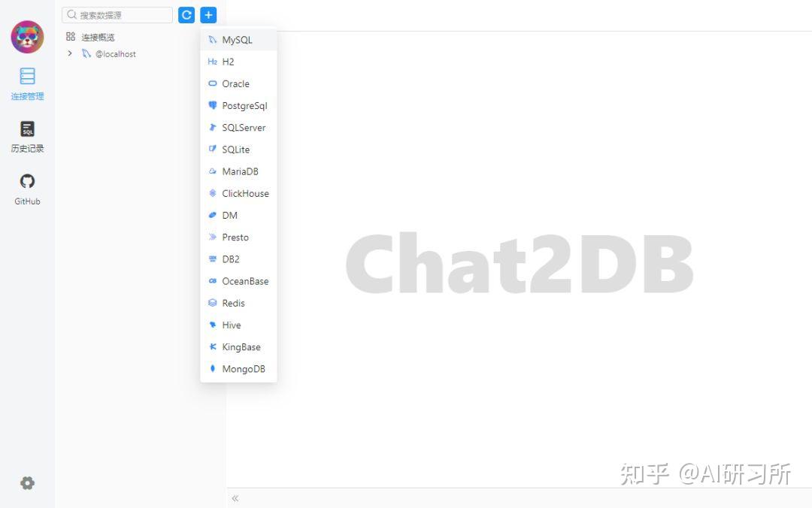
Task: Choose SQLServer from the database menu
Action: pyautogui.click(x=239, y=128)
